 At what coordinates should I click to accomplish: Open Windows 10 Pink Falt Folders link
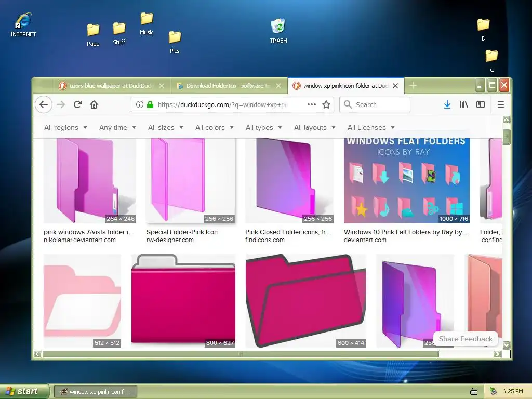coord(406,232)
